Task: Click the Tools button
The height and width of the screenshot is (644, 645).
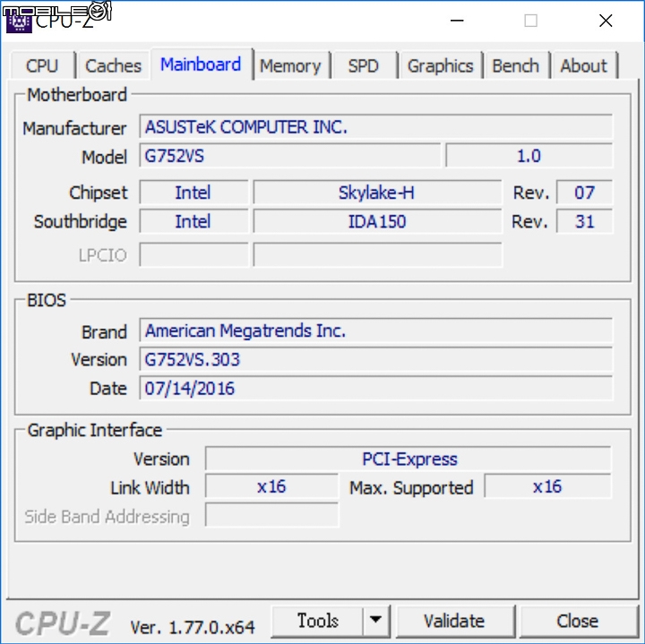Action: [317, 621]
